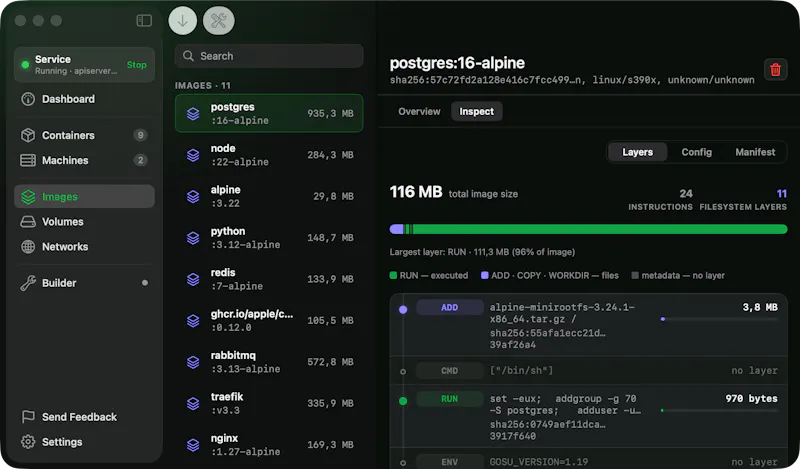
Task: Toggle the sidebar panel icon
Action: (144, 20)
